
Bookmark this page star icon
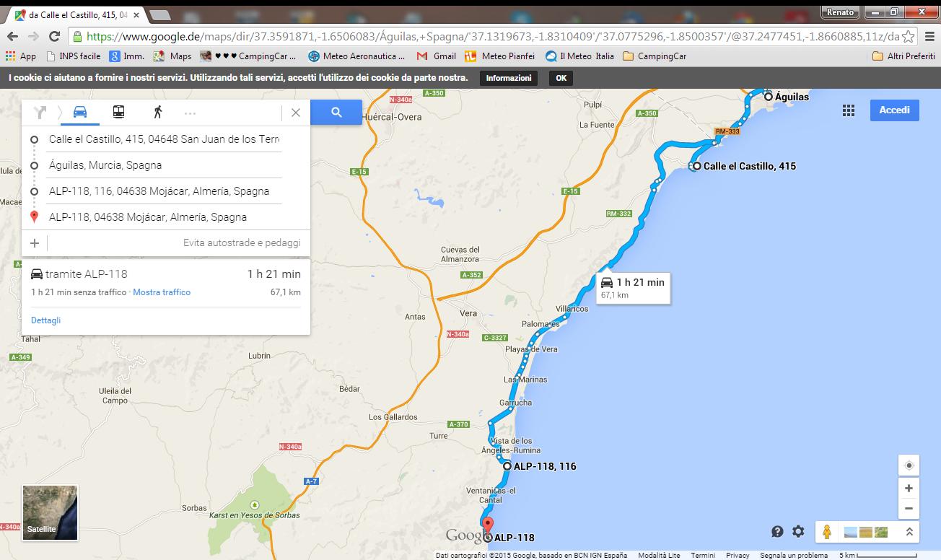(x=909, y=36)
